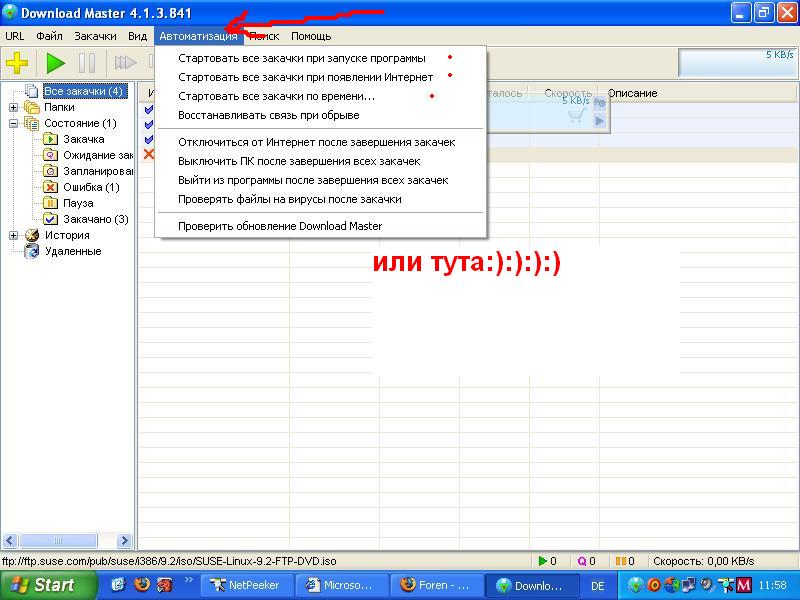Start download with the green play icon
800x600 pixels.
tap(55, 63)
